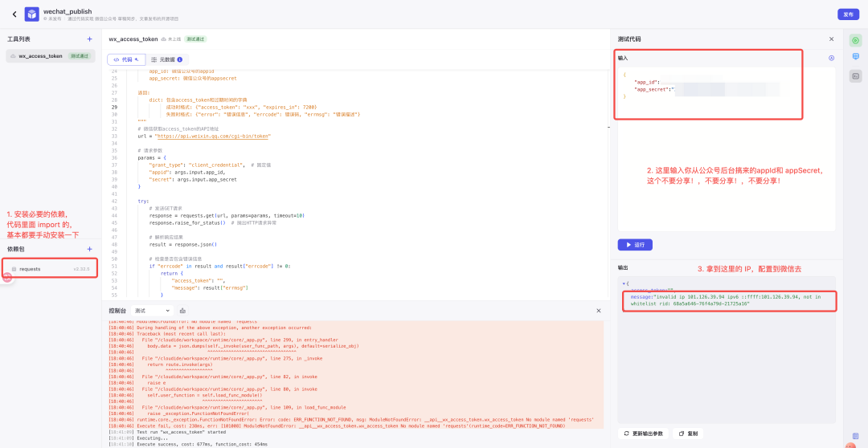Add a dependency with the 依赖包 plus icon
868x448 pixels.
tap(89, 249)
